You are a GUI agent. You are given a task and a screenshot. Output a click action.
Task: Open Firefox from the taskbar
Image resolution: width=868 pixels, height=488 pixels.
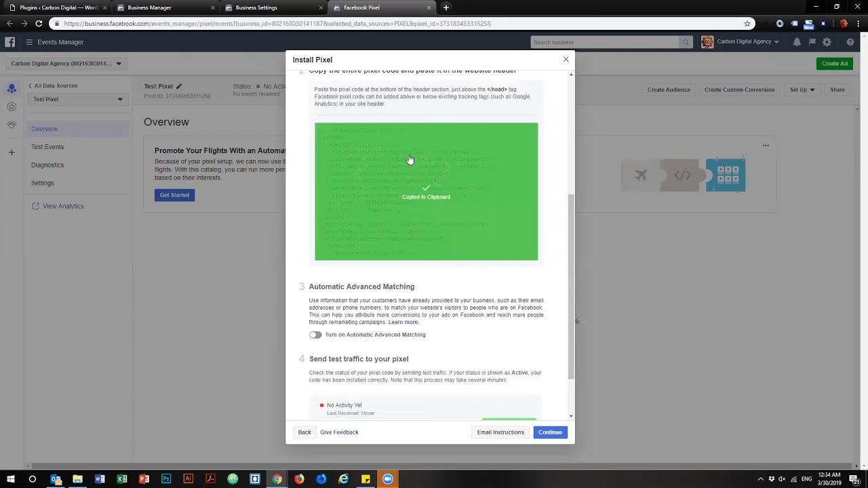pyautogui.click(x=299, y=479)
